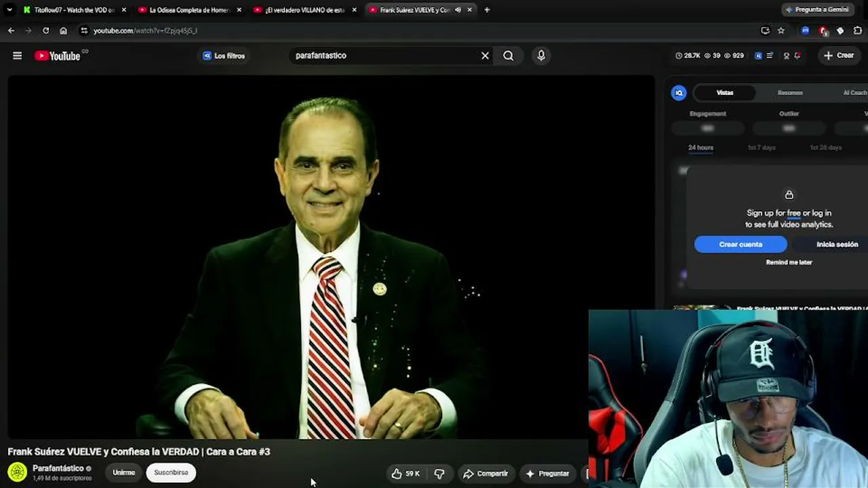This screenshot has height=488, width=868.
Task: Start voice search with the microphone icon
Action: 541,56
